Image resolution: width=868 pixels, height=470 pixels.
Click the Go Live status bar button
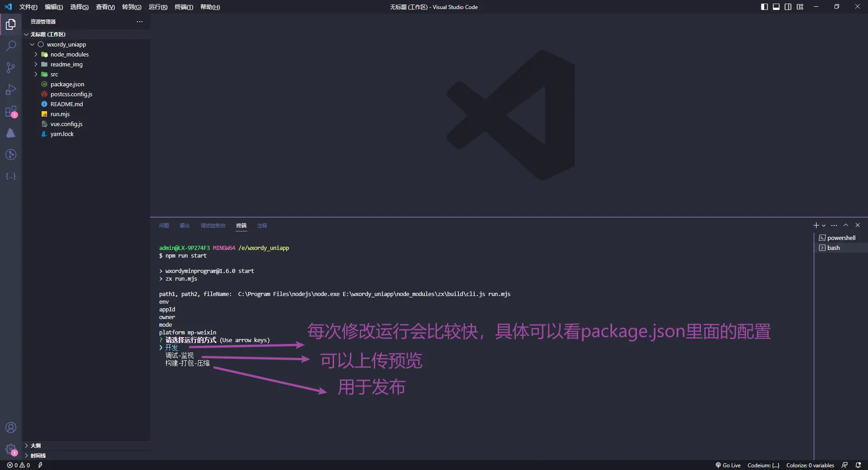728,465
